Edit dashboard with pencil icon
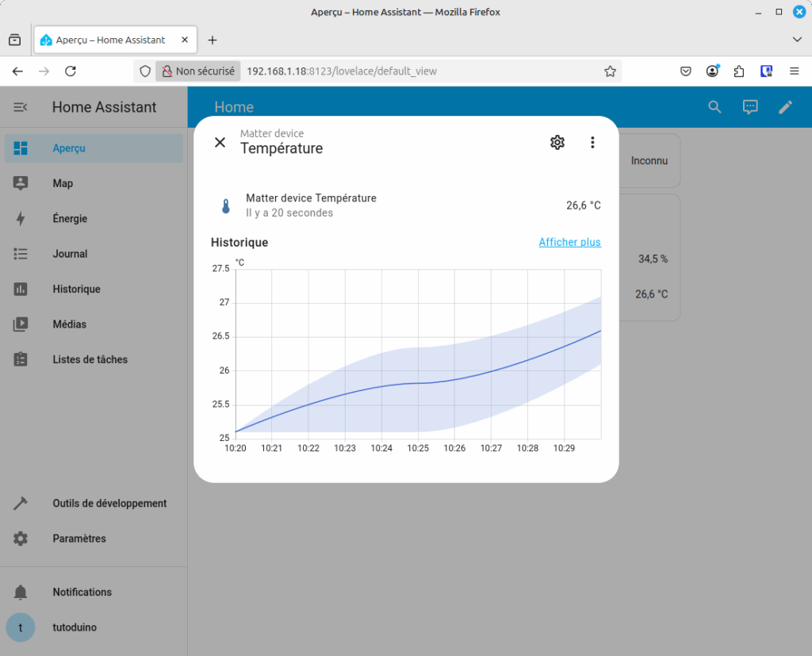 coord(786,107)
